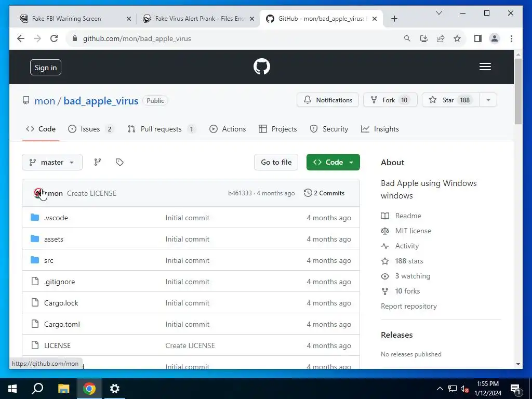Viewport: 532px width, 399px height.
Task: Open the GitHub logo home link
Action: 262,66
